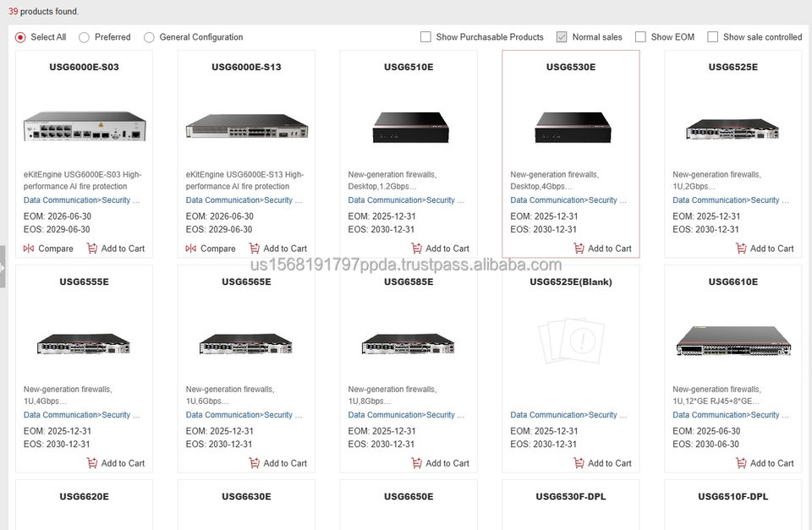View the USG6555E product image
This screenshot has height=530, width=812.
[84, 344]
